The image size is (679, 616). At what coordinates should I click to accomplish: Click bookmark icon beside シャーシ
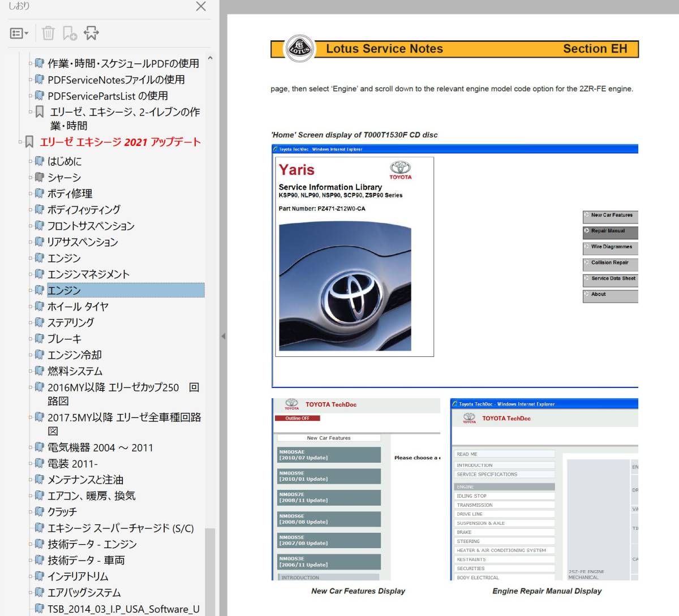click(40, 177)
